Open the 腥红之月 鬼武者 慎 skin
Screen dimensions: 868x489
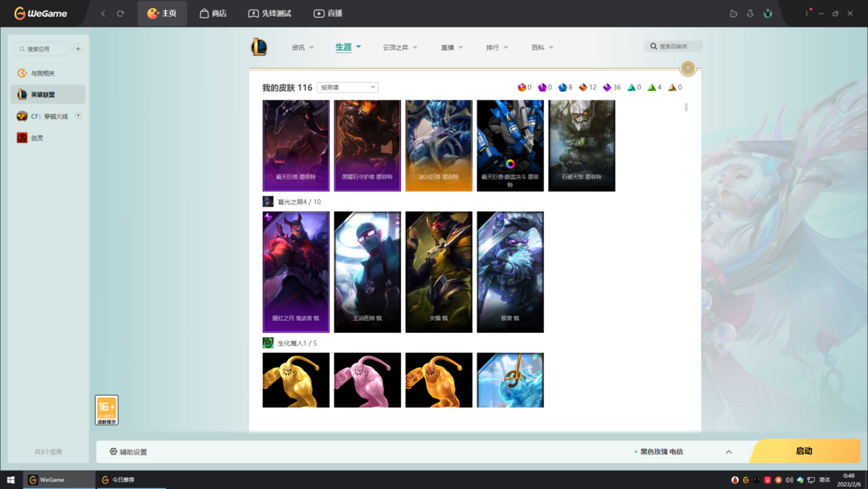[296, 272]
